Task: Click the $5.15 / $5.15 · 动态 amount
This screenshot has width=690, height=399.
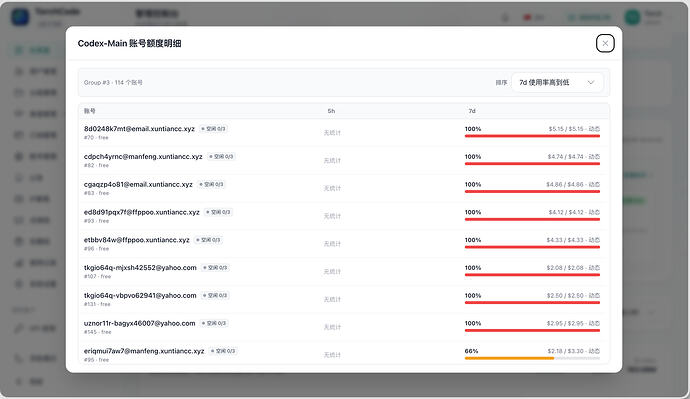Action: coord(574,129)
